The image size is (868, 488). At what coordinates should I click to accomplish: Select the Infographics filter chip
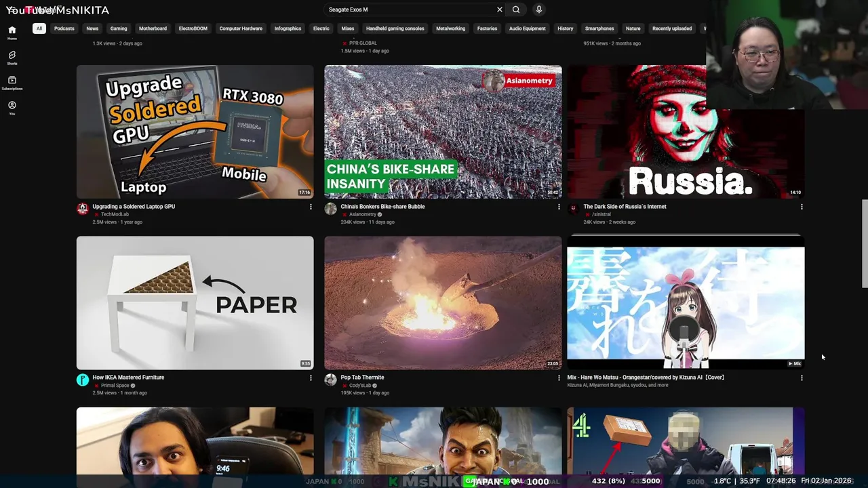point(288,28)
